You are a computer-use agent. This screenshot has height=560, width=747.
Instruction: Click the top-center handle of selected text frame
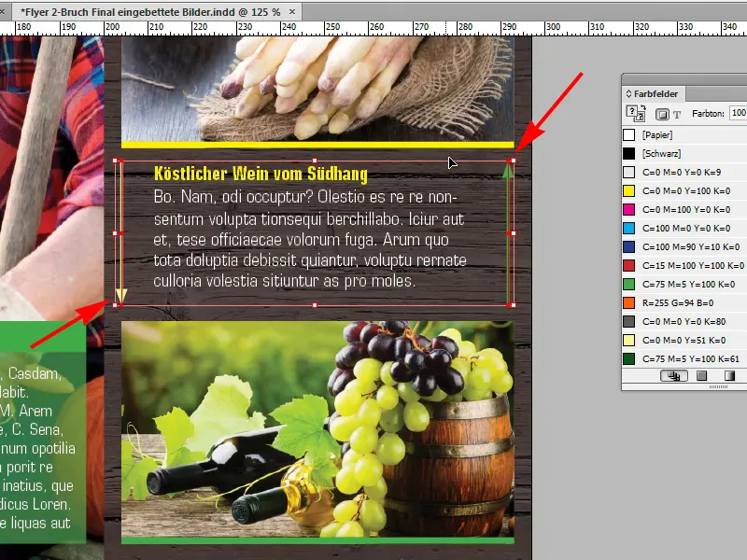[315, 161]
